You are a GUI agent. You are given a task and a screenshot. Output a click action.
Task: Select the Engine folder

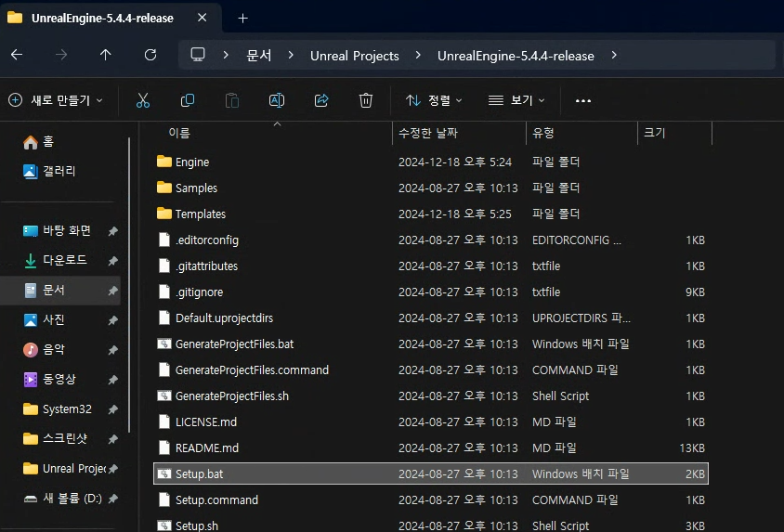click(x=430, y=162)
